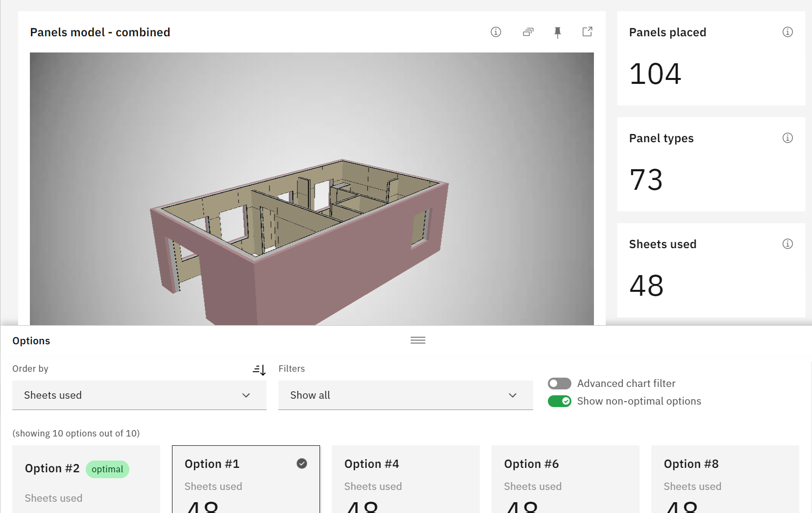
Task: Click the optimal badge on Option #2
Action: 107,469
